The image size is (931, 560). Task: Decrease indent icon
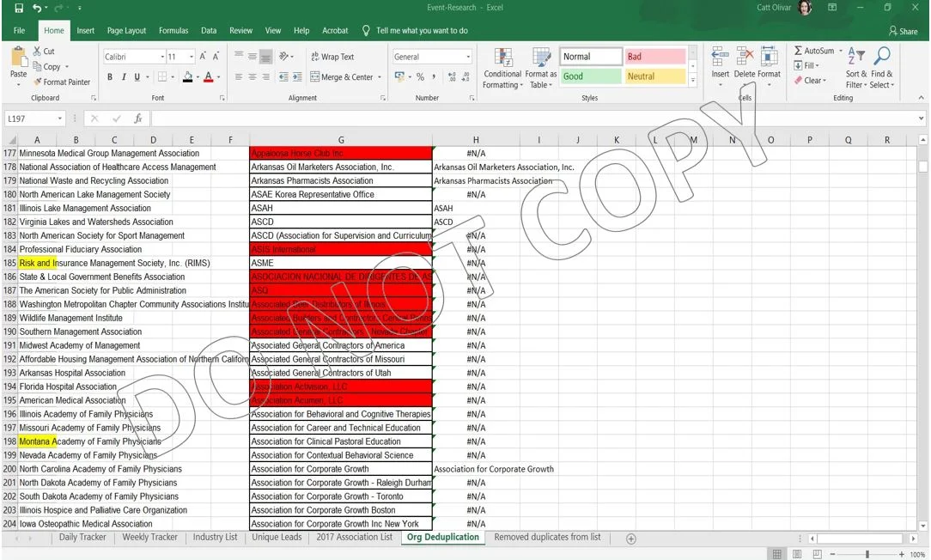click(x=283, y=76)
